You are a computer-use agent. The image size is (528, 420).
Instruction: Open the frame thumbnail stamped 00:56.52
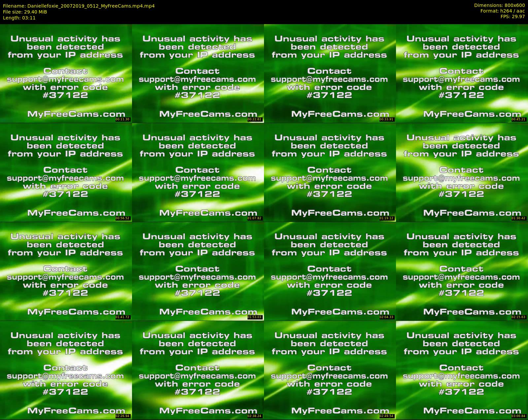pos(66,172)
